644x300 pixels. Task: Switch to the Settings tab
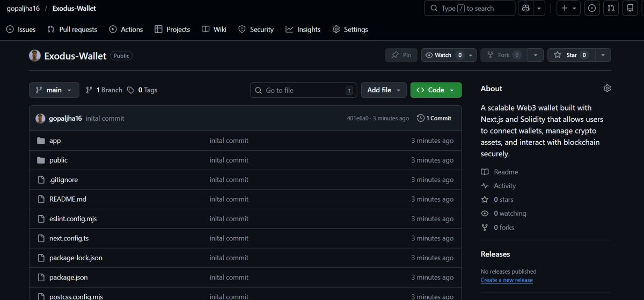pyautogui.click(x=350, y=30)
